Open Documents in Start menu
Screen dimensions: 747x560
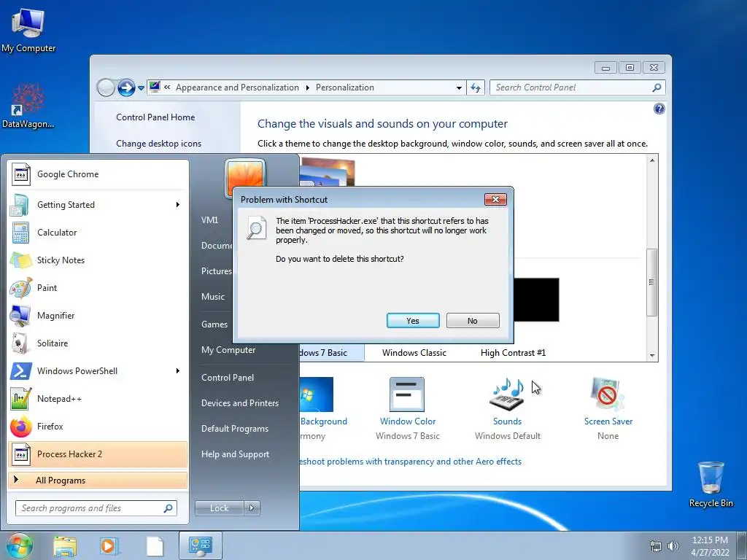[216, 245]
